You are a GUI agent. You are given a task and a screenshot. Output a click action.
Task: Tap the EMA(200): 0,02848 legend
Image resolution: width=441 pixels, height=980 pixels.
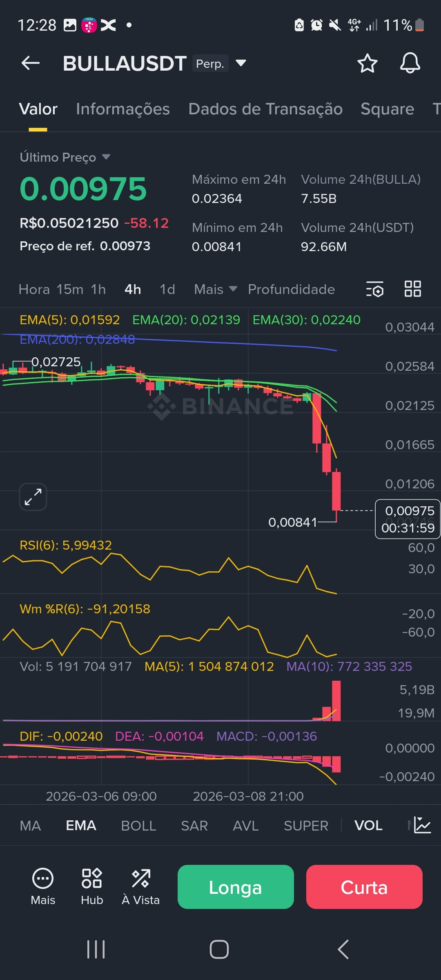[x=78, y=339]
